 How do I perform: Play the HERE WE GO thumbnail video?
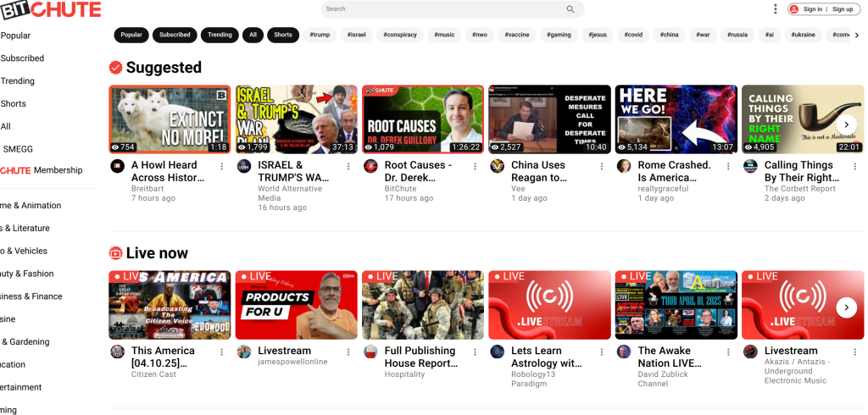[676, 119]
